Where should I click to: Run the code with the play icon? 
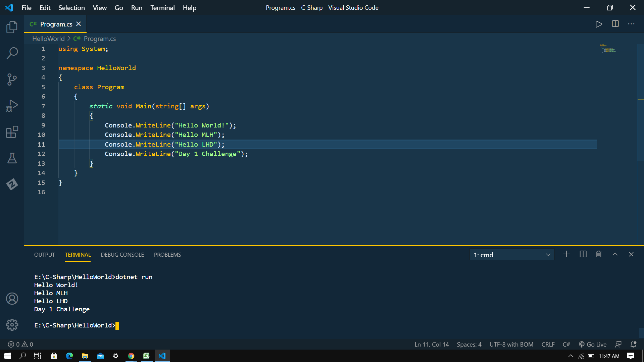(x=599, y=24)
